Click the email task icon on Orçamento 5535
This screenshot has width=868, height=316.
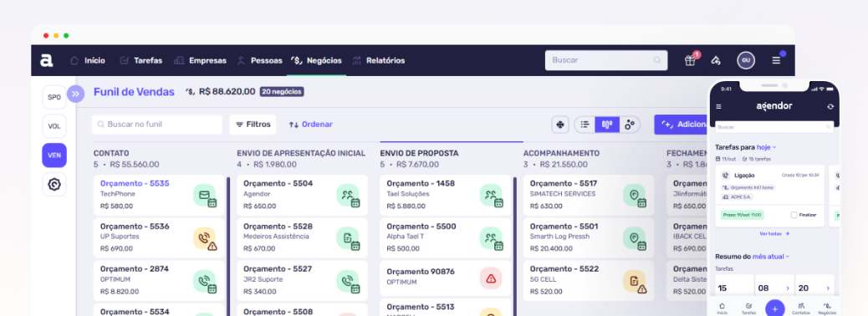coord(205,196)
